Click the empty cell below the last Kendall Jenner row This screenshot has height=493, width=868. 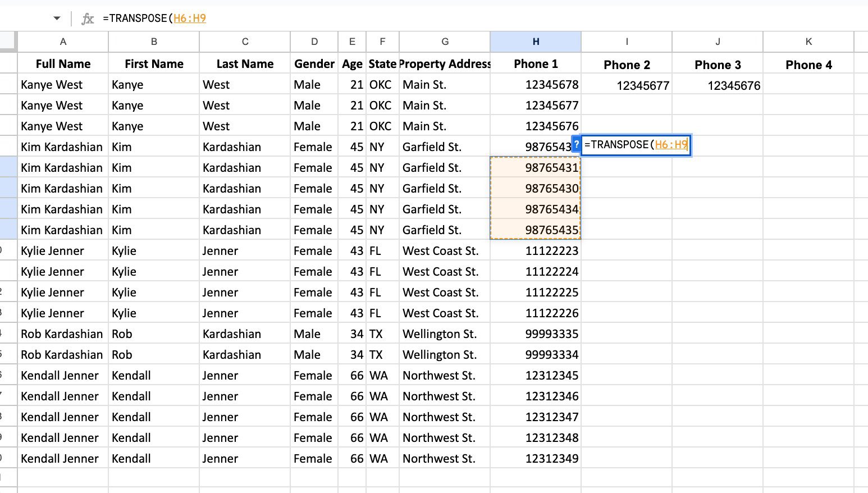pos(62,478)
